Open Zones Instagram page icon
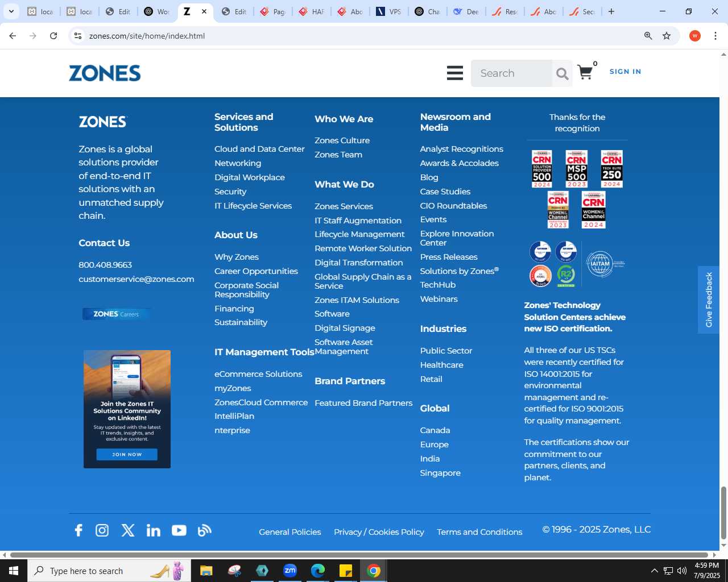Screen dimensions: 728x582 [102, 530]
